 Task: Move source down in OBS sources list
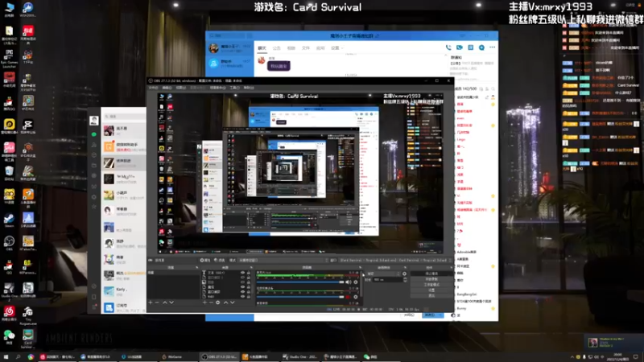(232, 302)
